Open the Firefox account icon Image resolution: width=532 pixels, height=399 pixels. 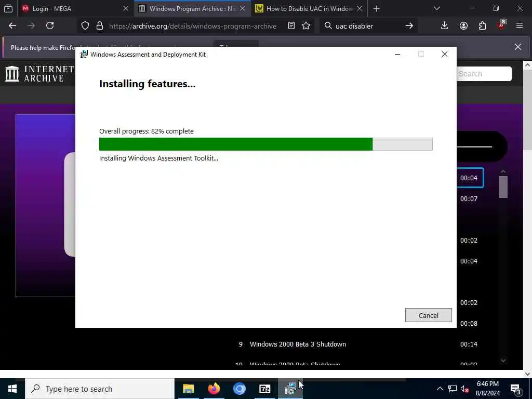click(463, 26)
